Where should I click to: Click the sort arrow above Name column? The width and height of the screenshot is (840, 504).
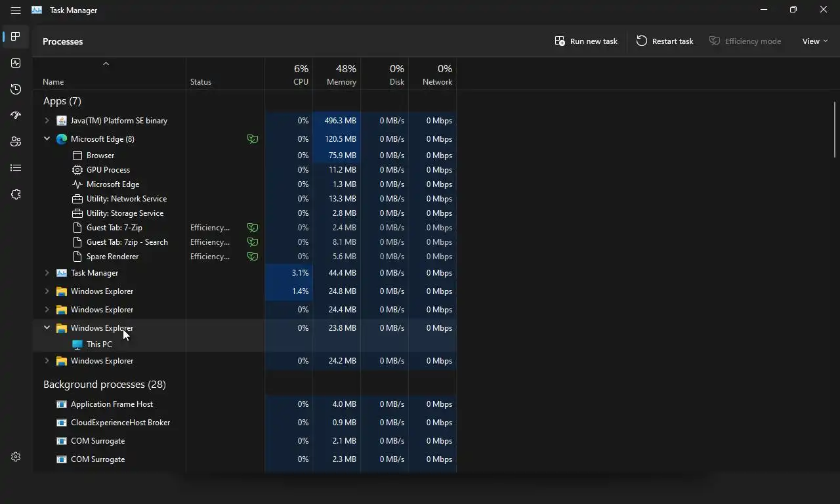pos(106,64)
